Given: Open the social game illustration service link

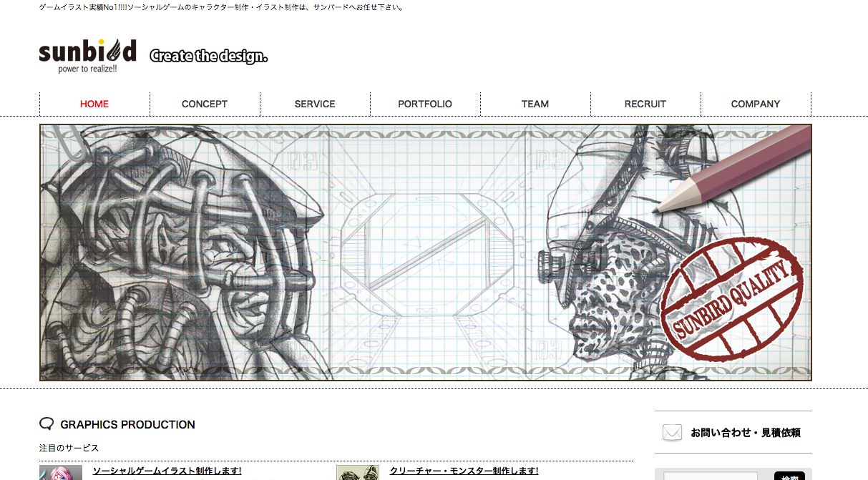Looking at the screenshot, I should pos(167,471).
